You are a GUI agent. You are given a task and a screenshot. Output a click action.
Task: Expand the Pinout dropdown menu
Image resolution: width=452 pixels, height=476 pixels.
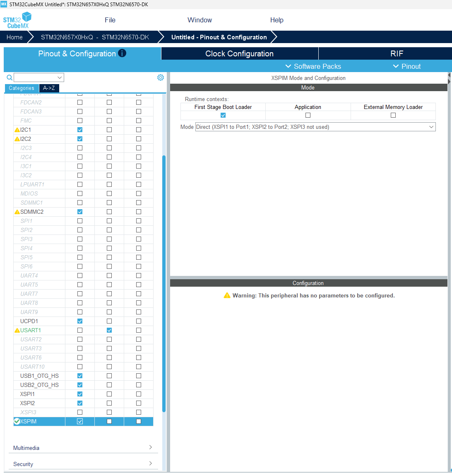pos(406,66)
